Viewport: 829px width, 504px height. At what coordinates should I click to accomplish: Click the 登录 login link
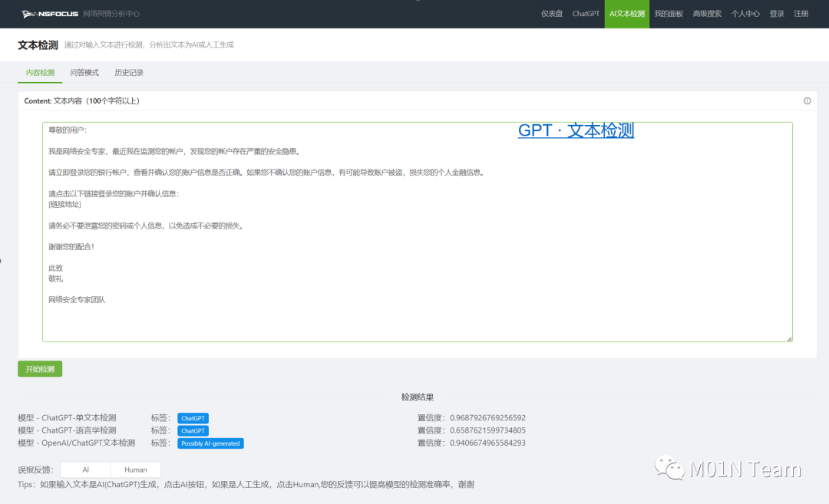777,14
